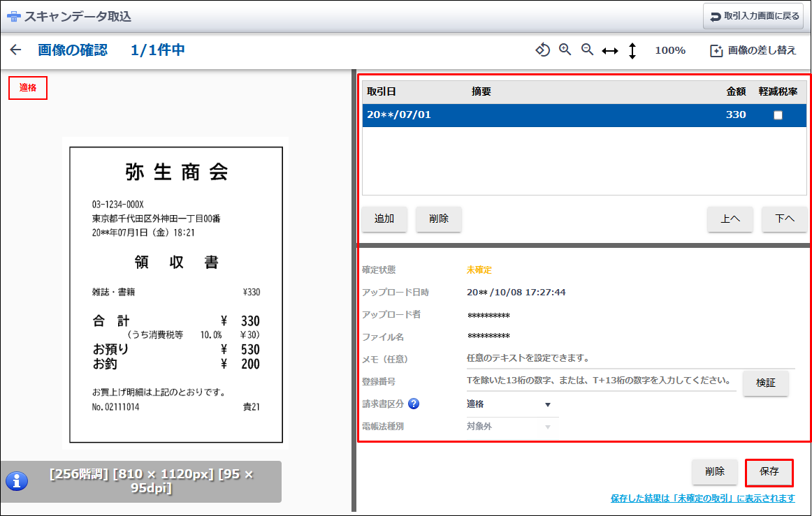The width and height of the screenshot is (812, 516).
Task: Open the 未確定の取引 link
Action: [702, 498]
